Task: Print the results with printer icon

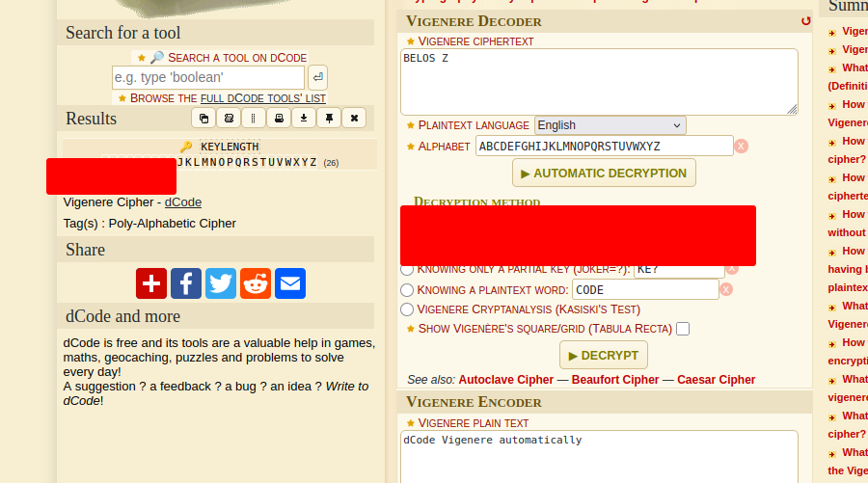Action: click(279, 118)
